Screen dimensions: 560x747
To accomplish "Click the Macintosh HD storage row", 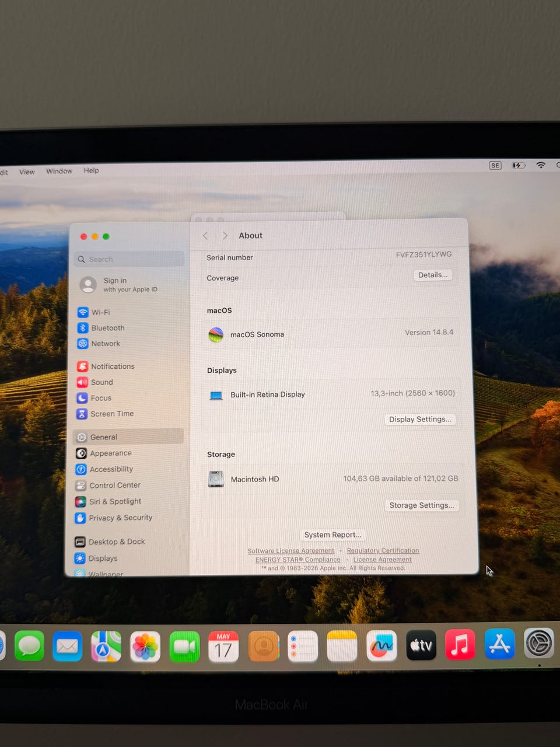I will (x=332, y=479).
